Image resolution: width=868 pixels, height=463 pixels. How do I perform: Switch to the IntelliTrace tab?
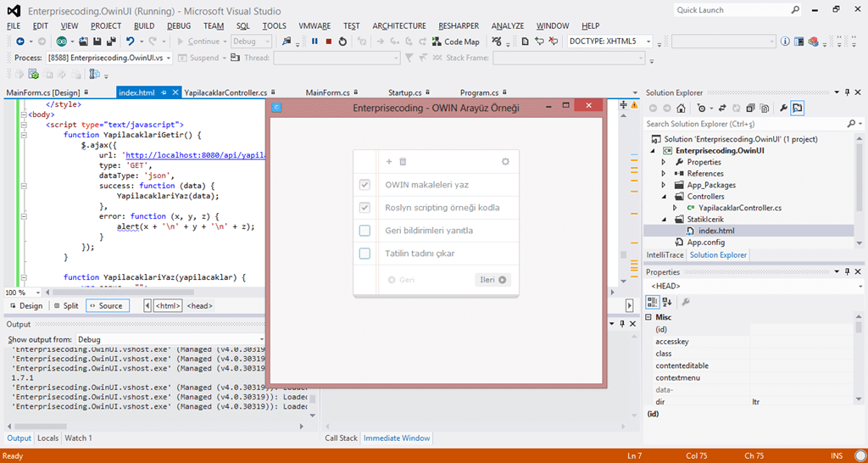point(665,255)
